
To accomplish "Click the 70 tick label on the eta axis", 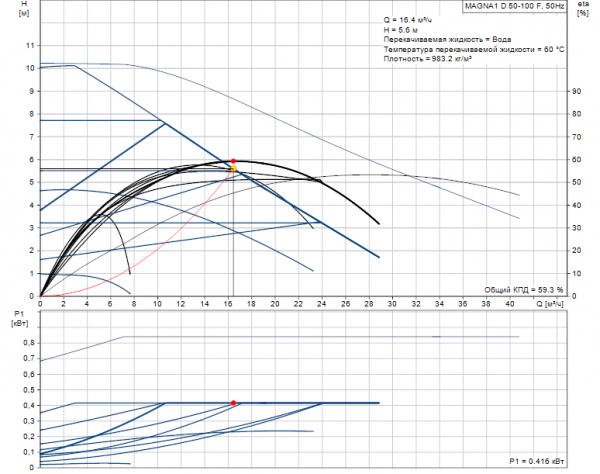I will (x=576, y=137).
